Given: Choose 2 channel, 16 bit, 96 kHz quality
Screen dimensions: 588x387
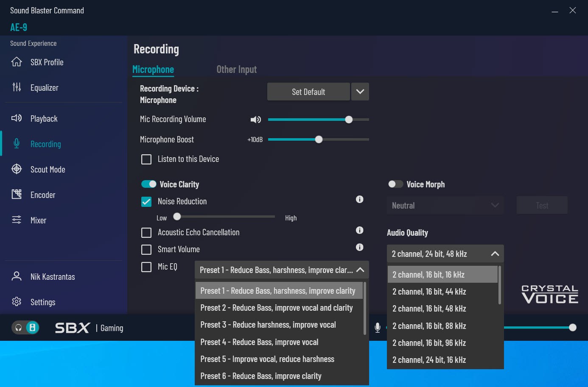Looking at the screenshot, I should (442, 343).
